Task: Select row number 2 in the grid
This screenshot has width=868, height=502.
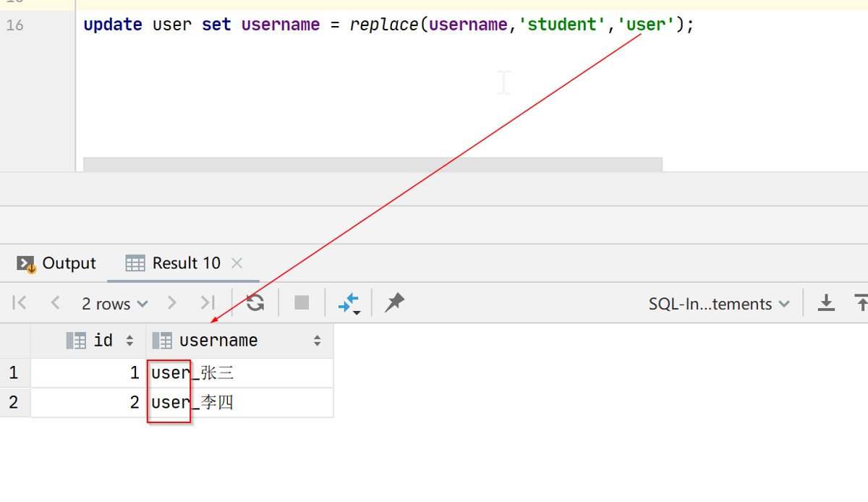Action: (14, 402)
